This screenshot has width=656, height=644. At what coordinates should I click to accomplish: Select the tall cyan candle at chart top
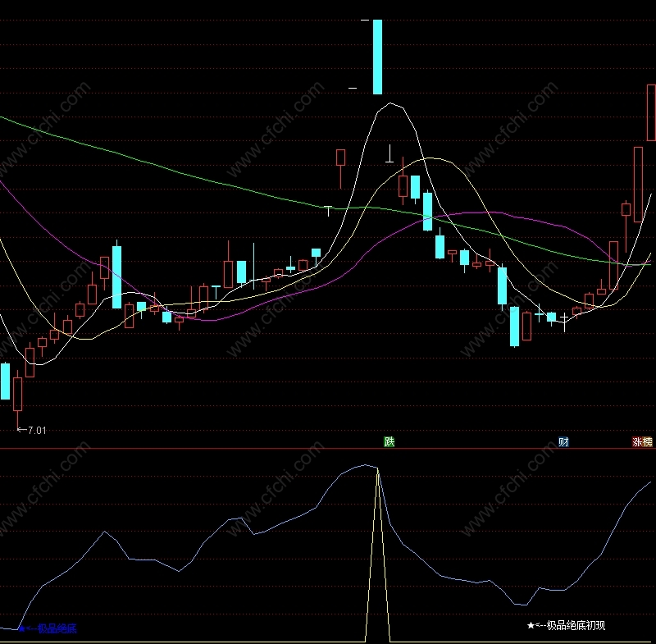point(377,57)
